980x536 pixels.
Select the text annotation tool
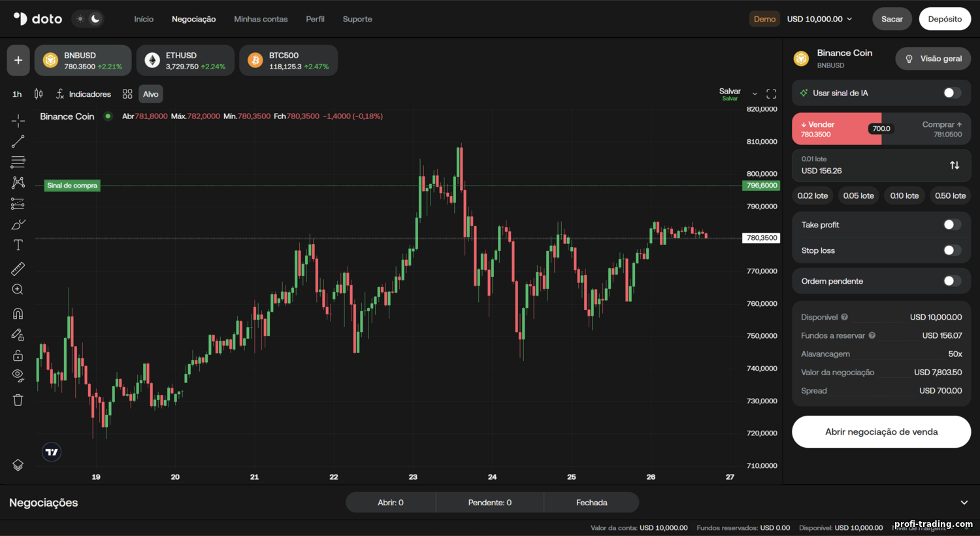point(18,245)
